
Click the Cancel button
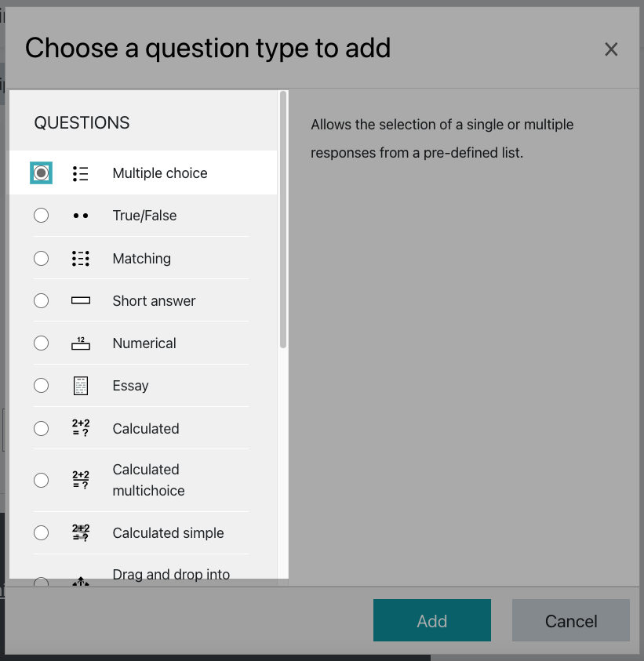click(570, 620)
